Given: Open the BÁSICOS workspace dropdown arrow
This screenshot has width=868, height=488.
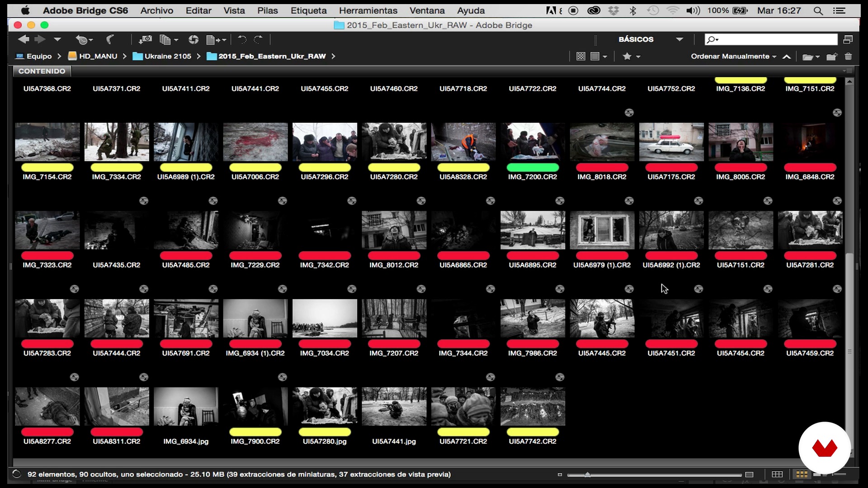Looking at the screenshot, I should 679,40.
